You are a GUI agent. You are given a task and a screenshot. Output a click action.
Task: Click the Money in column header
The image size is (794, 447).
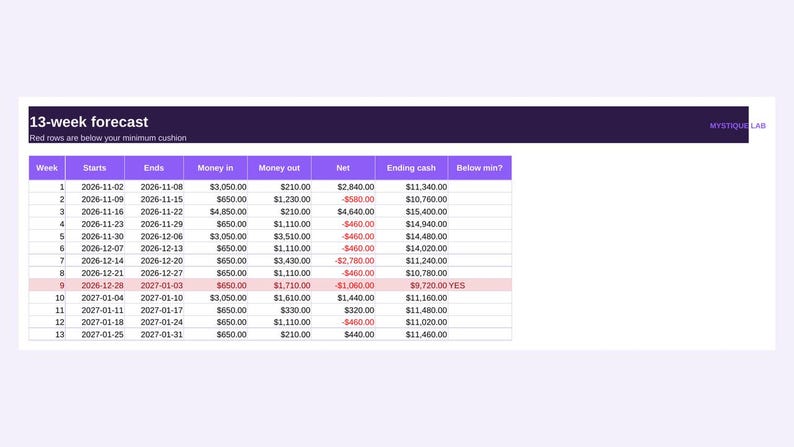click(215, 168)
